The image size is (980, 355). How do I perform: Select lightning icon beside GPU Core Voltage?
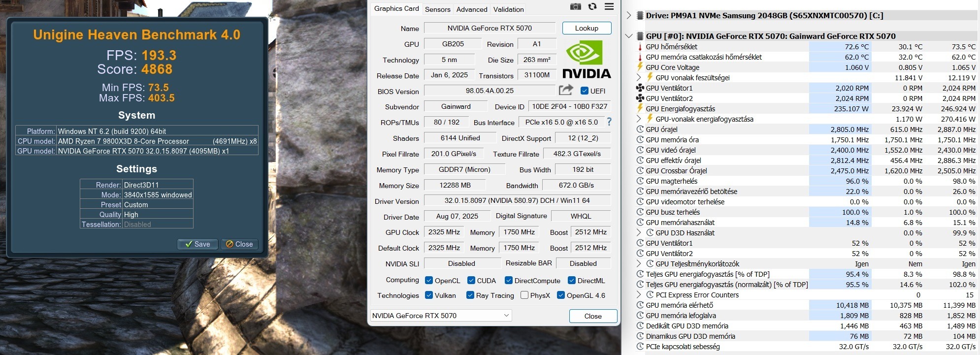640,67
